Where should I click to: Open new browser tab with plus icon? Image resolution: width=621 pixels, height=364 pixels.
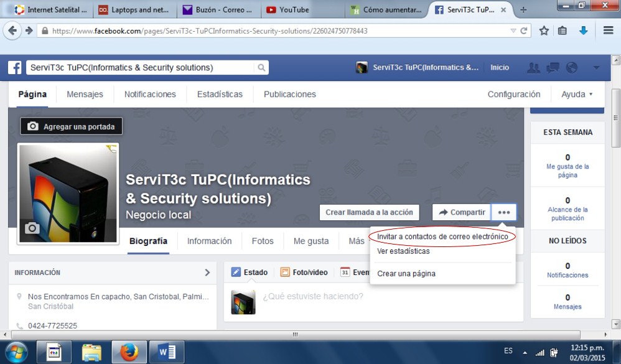523,10
